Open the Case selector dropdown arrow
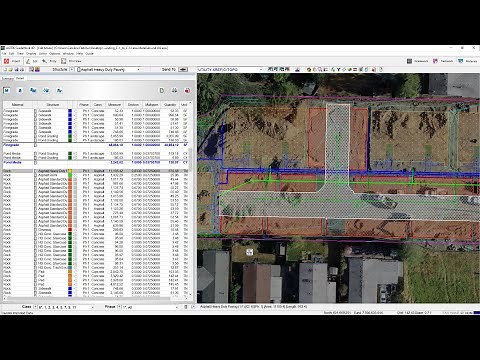This screenshot has width=480, height=360. [x=35, y=306]
